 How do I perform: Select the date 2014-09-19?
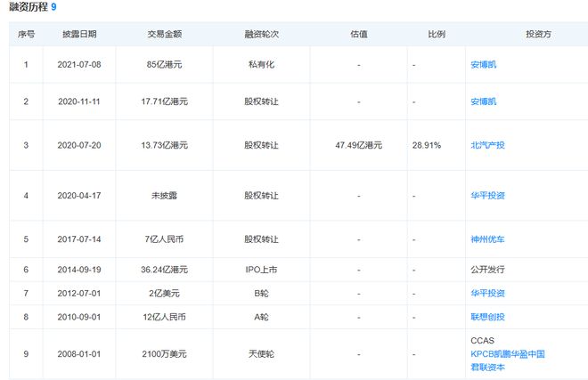79,270
